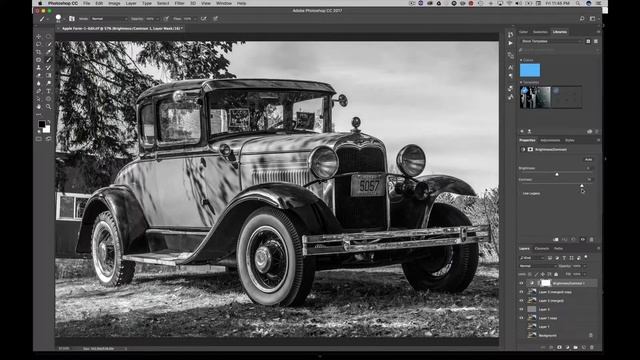The height and width of the screenshot is (360, 640).
Task: Select the Pen tool
Action: pos(39,91)
